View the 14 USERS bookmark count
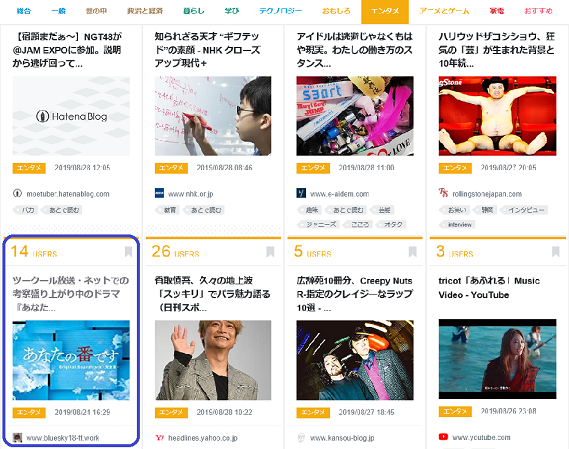 coord(34,251)
